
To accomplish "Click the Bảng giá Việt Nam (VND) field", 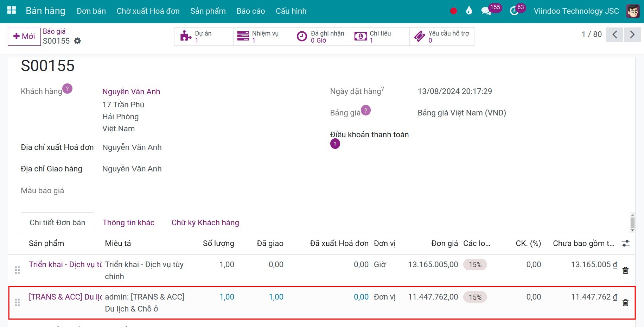I will coord(461,113).
